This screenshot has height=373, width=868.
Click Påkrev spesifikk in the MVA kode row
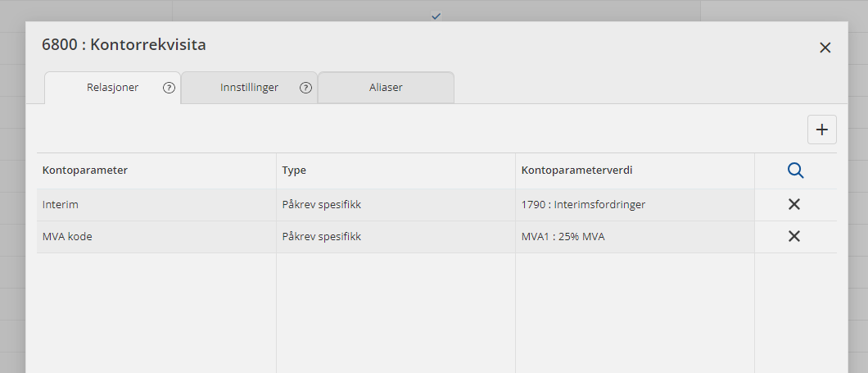point(321,236)
